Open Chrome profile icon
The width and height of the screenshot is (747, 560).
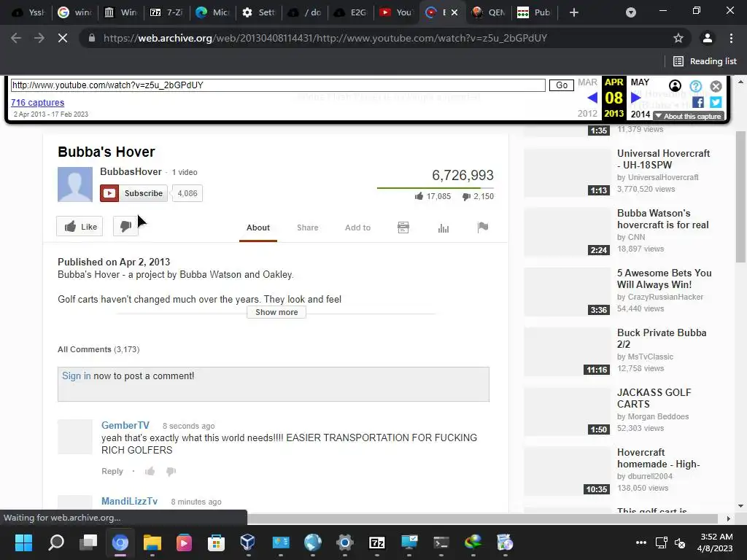pos(708,38)
